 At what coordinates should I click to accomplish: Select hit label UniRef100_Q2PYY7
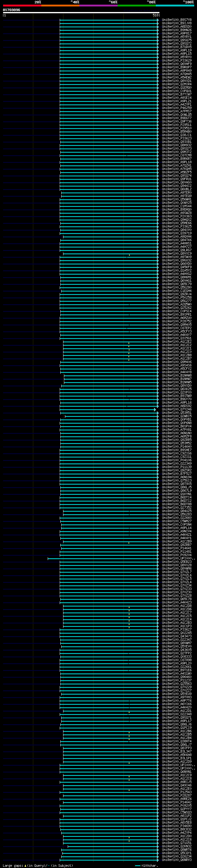pyautogui.click(x=176, y=809)
